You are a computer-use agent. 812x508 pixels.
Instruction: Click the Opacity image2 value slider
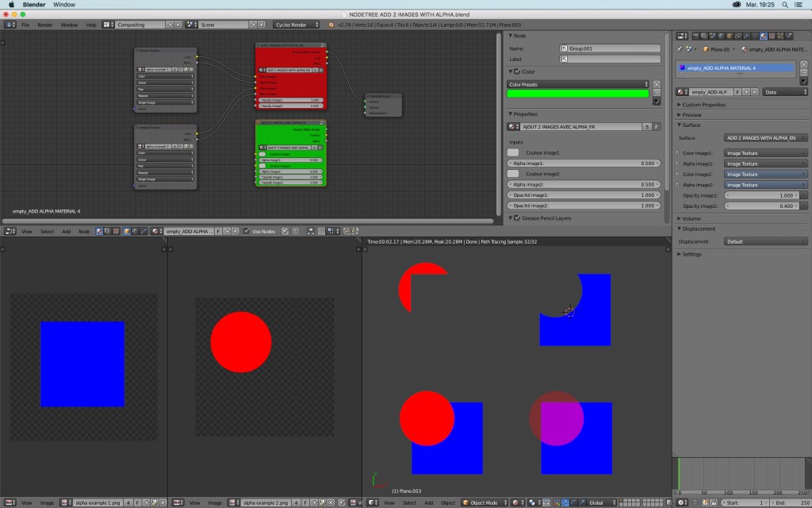pos(761,206)
